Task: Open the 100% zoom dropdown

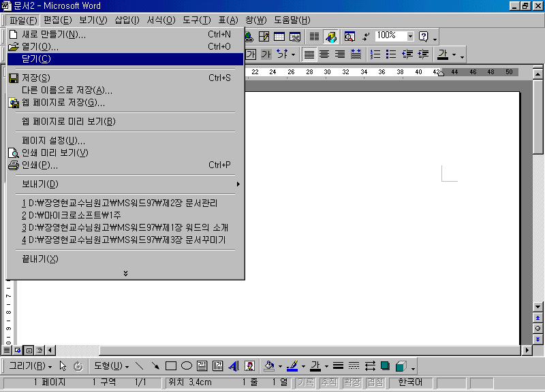Action: (410, 36)
